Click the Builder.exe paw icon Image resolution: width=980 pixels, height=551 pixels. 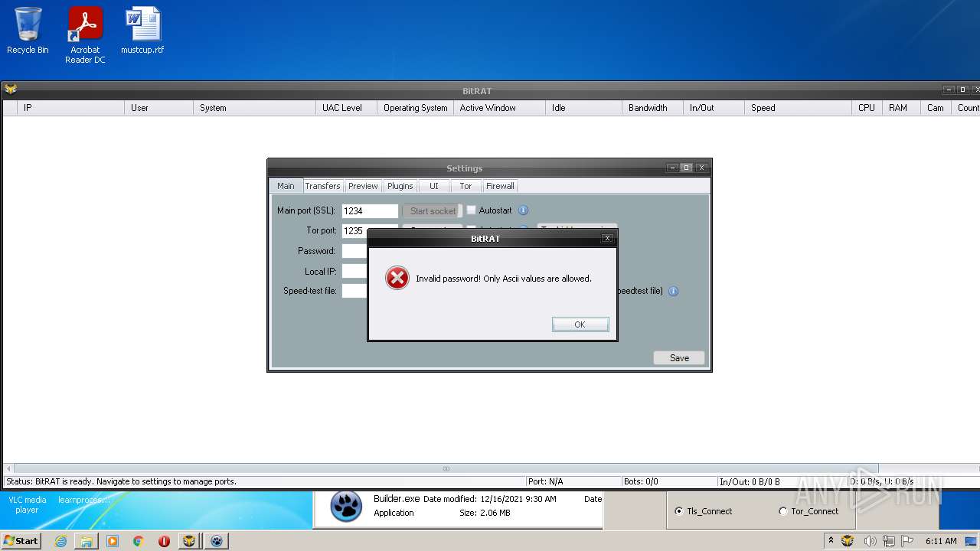click(x=346, y=506)
